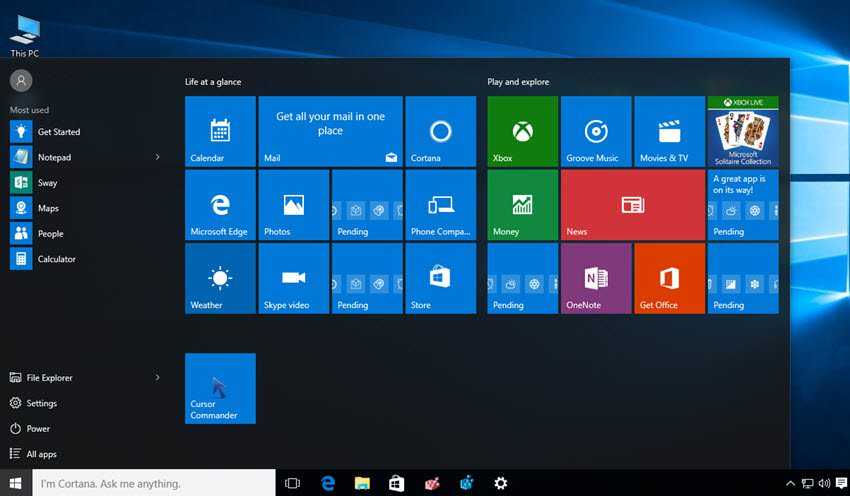Click the Cortana search box
This screenshot has height=496, width=850.
pos(154,483)
